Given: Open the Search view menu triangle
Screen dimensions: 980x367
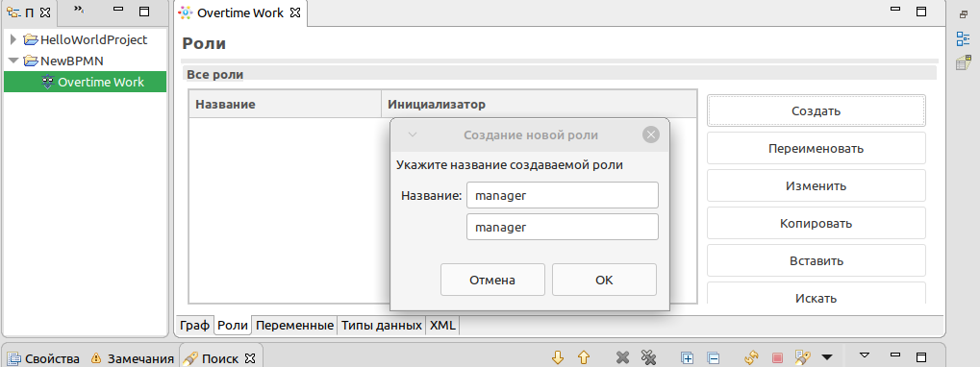Looking at the screenshot, I should coord(865,355).
